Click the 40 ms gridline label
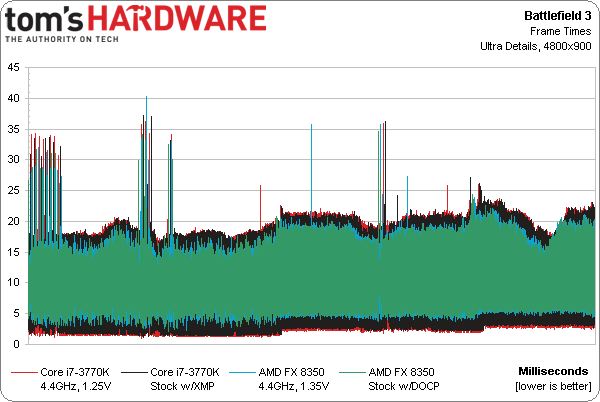600x402 pixels. (13, 98)
